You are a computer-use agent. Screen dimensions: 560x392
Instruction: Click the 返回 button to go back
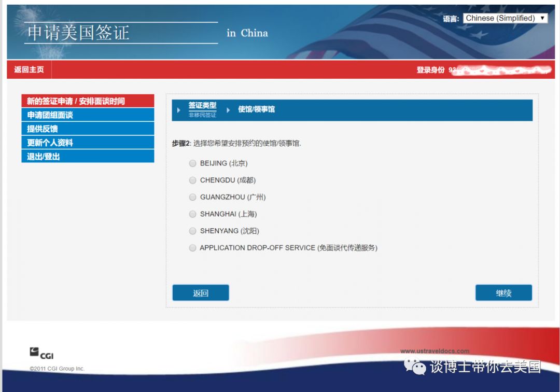(x=200, y=292)
